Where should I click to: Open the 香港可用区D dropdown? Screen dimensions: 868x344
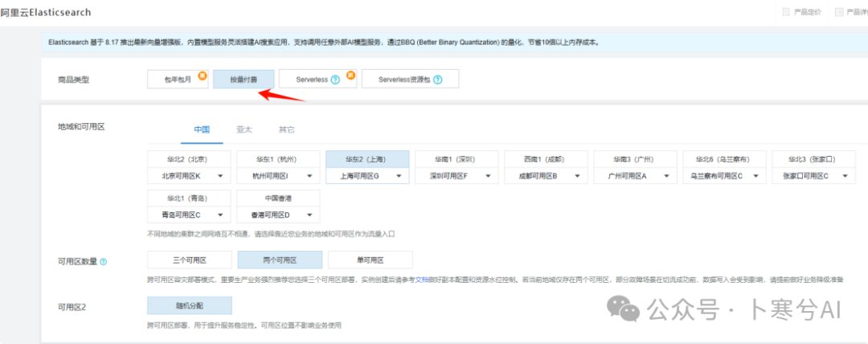[x=276, y=215]
